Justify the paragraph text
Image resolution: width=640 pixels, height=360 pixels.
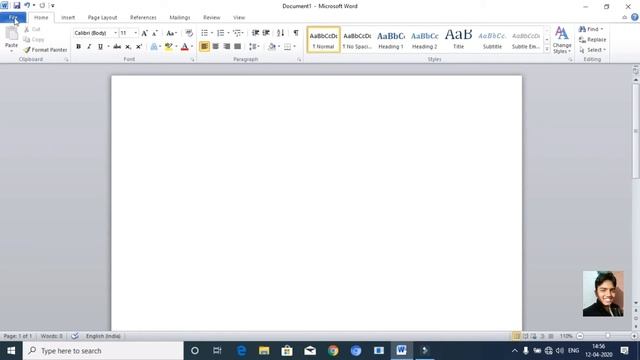[x=238, y=47]
